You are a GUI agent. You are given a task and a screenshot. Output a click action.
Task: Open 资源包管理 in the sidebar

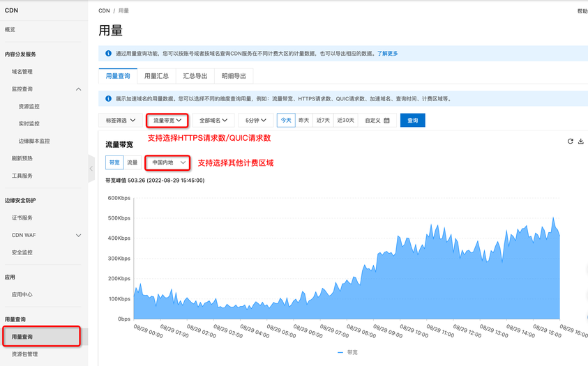click(24, 354)
